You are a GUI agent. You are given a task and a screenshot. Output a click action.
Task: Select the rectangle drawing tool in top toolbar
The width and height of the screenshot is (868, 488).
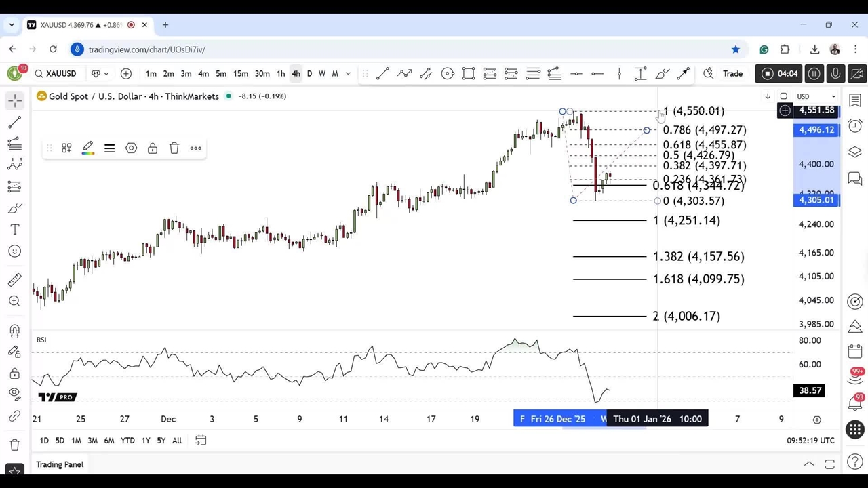[469, 74]
